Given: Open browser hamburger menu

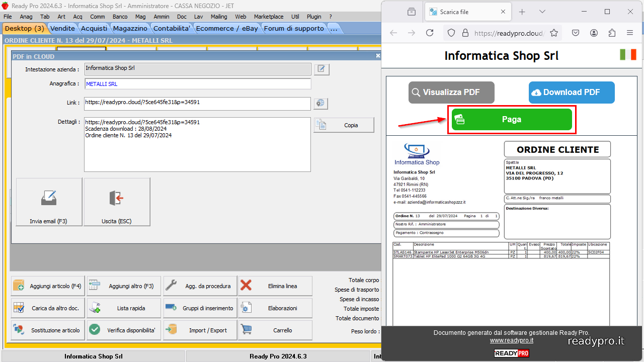Looking at the screenshot, I should point(630,33).
